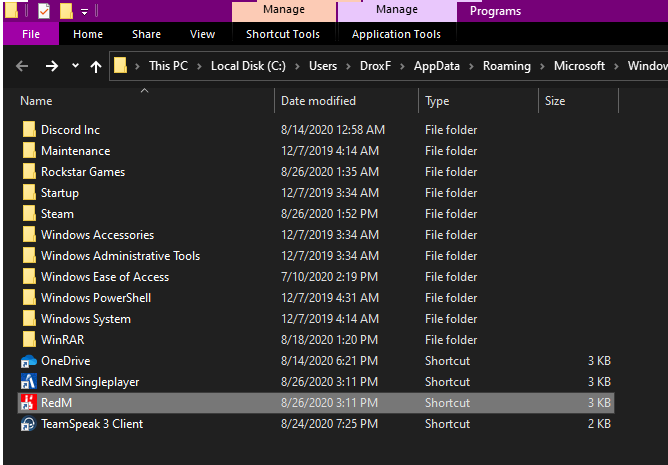This screenshot has height=465, width=668.
Task: Click the New Folder icon in quick access toolbar
Action: coord(66,11)
